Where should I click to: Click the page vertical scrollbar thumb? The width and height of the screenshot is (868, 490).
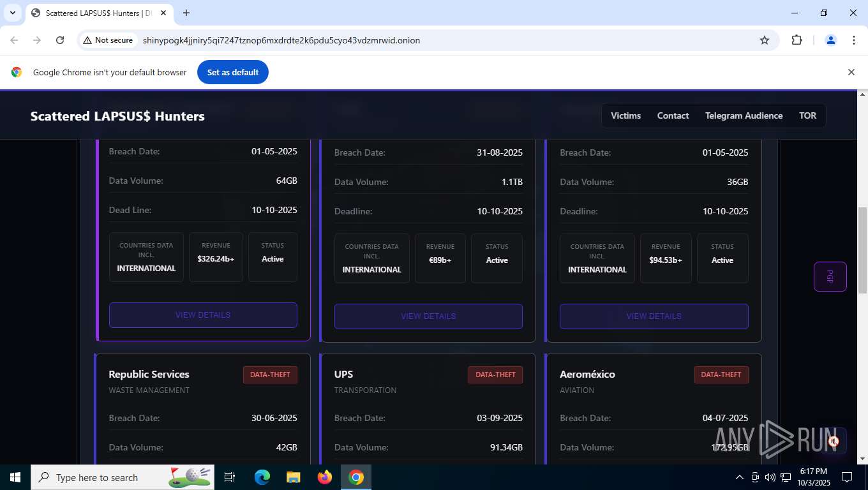pyautogui.click(x=862, y=249)
